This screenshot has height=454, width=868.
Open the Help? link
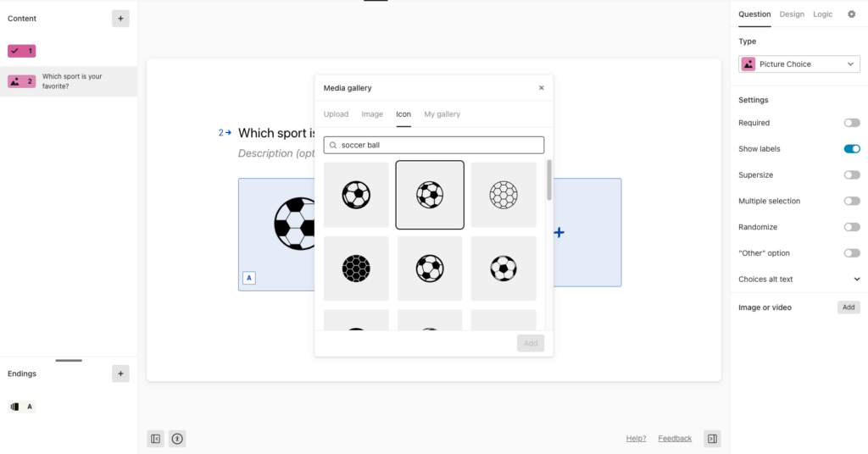[636, 439]
